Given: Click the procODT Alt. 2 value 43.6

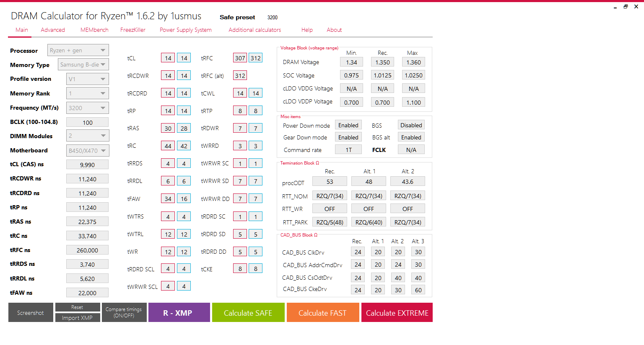Looking at the screenshot, I should [x=408, y=181].
